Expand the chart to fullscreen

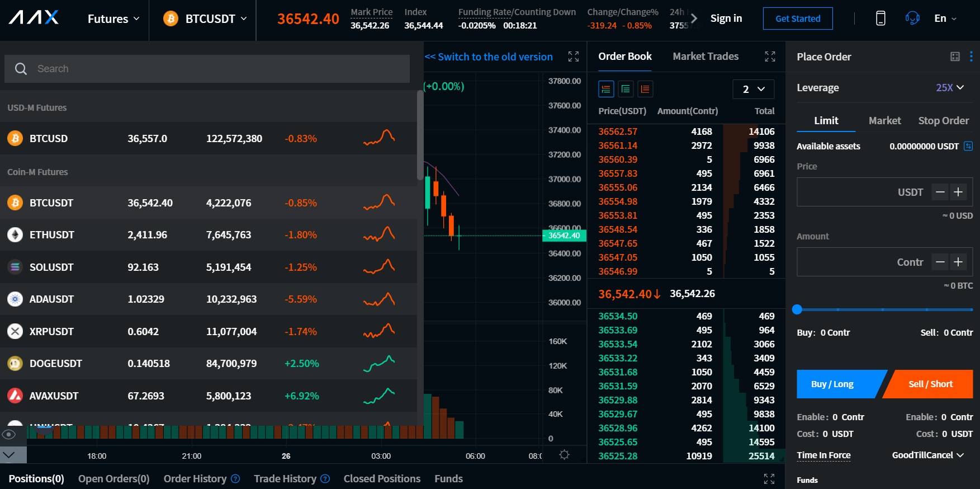coord(574,57)
